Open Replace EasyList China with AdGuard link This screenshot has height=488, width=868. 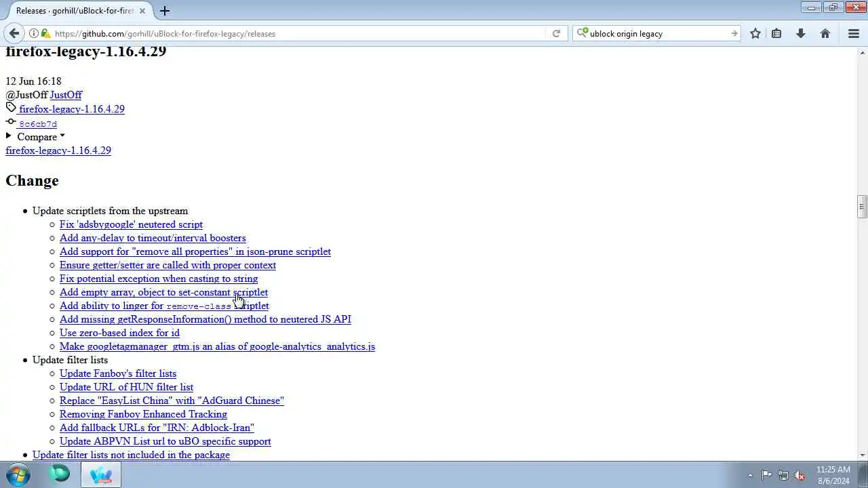pyautogui.click(x=172, y=401)
